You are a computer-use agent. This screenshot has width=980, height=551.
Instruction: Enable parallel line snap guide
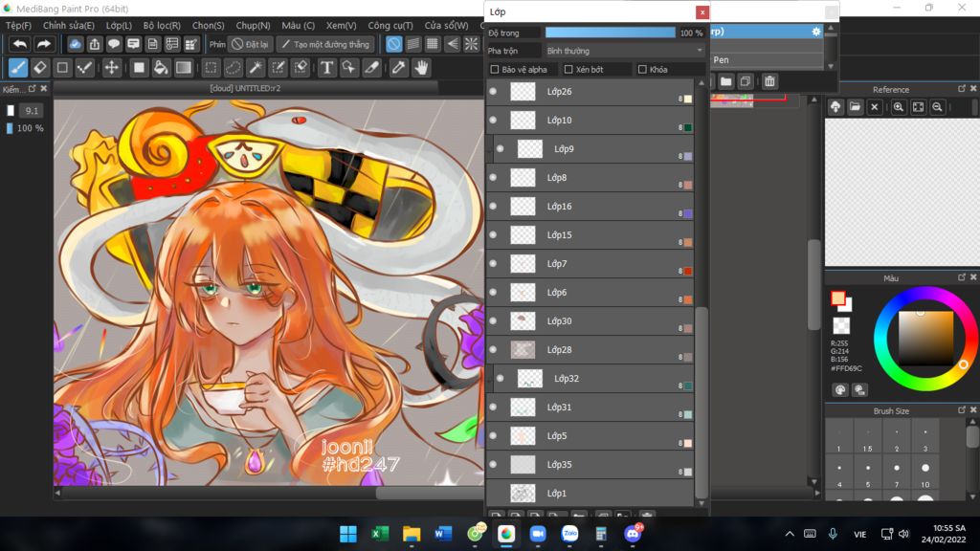pyautogui.click(x=413, y=44)
